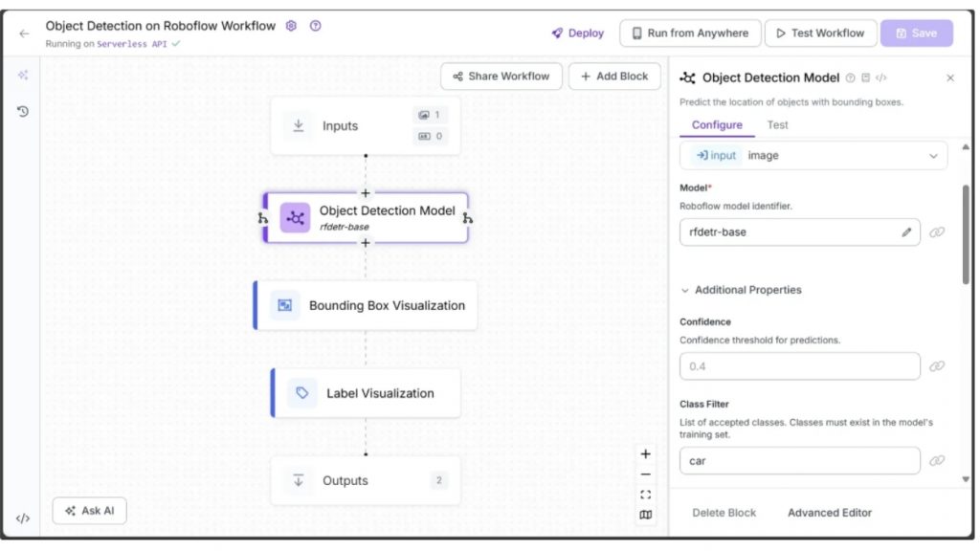Toggle the minimap icon on canvas
980x551 pixels.
(x=646, y=516)
